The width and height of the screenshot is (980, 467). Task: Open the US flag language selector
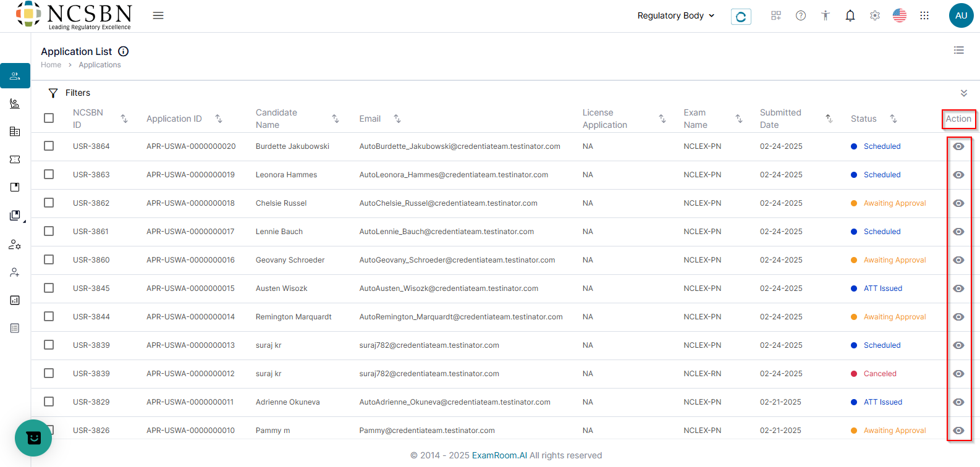pos(900,16)
